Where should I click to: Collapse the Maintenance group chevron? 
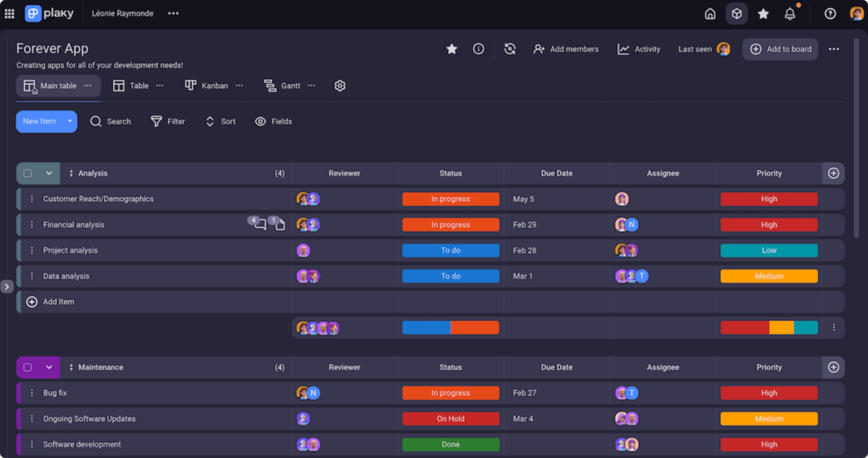tap(49, 367)
